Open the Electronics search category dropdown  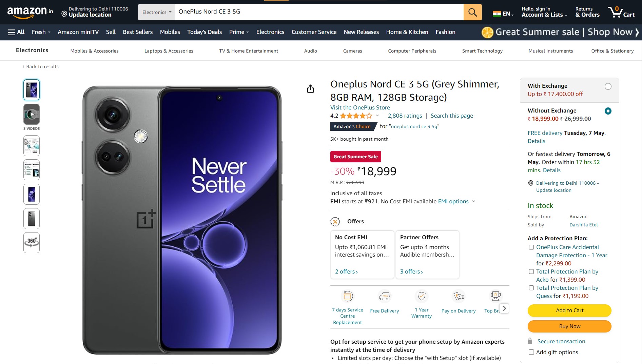point(156,12)
